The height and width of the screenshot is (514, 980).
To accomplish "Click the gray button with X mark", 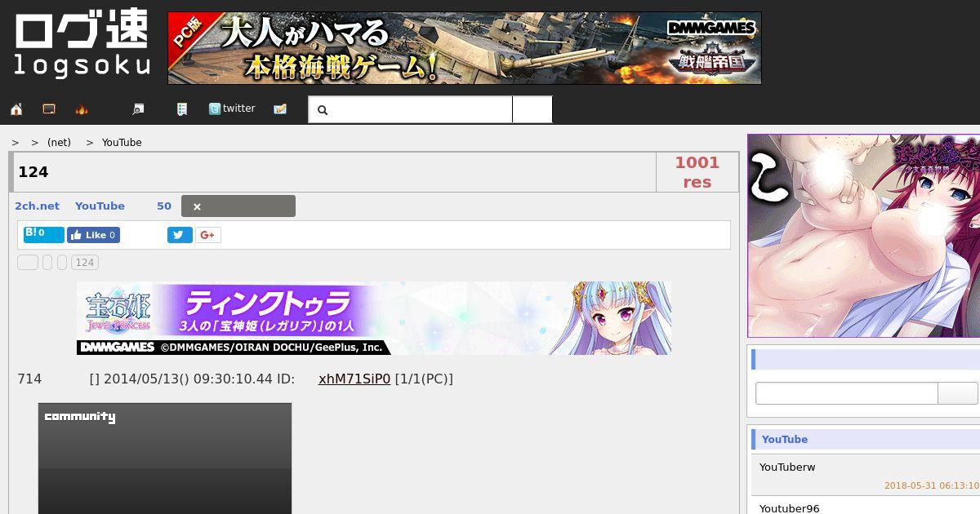I will coord(238,206).
